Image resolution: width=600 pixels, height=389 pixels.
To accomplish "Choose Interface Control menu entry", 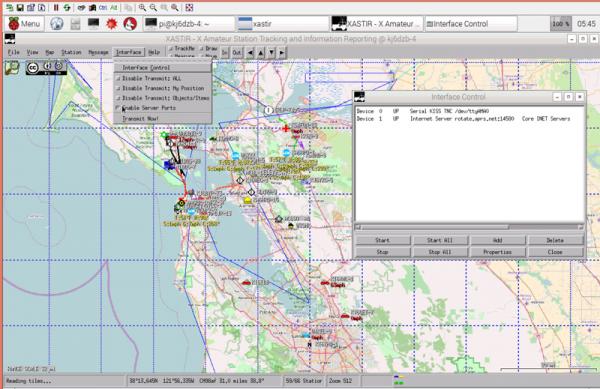I will 162,68.
